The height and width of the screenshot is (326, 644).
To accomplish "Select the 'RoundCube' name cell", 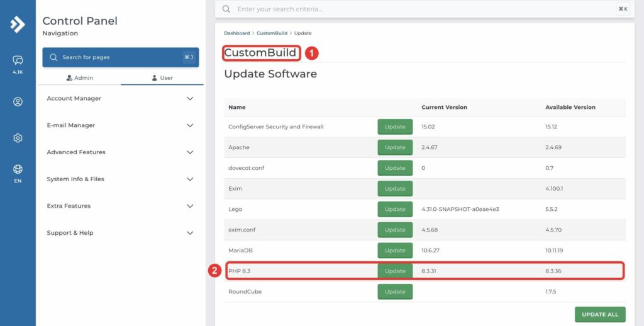I will click(245, 291).
